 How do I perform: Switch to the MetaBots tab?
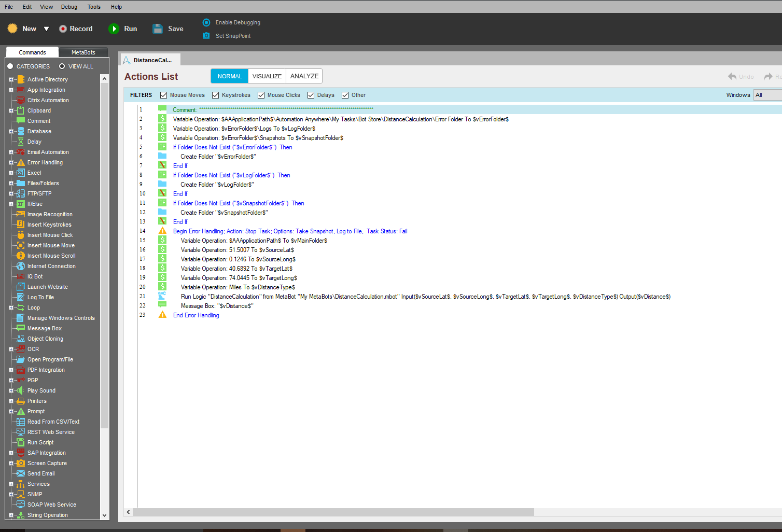click(x=83, y=52)
